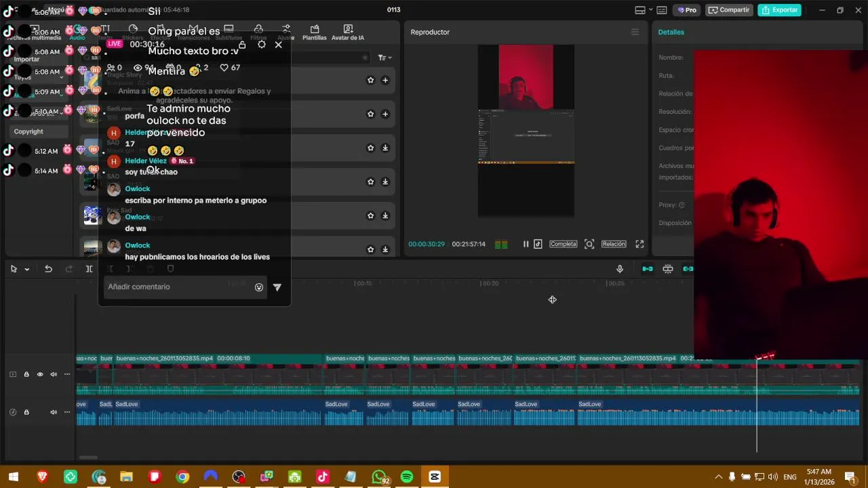Open the audio list filter dropdown
Screen dimensions: 868x488
(x=384, y=58)
